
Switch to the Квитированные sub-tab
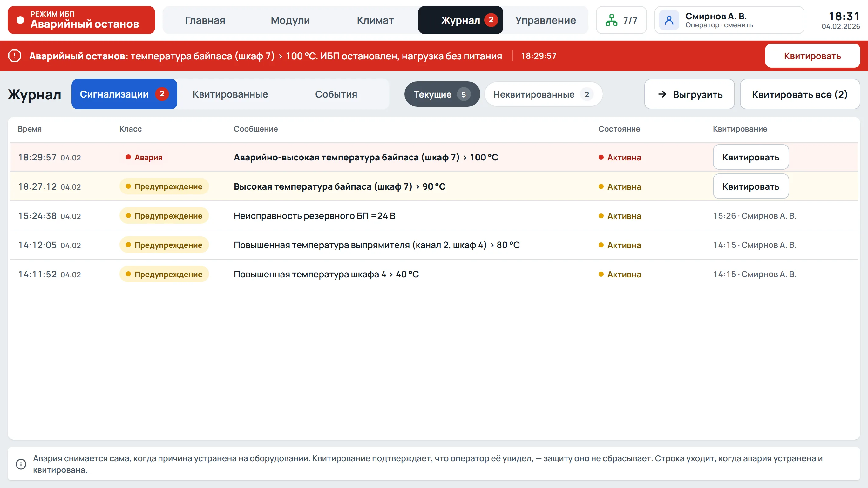coord(230,94)
